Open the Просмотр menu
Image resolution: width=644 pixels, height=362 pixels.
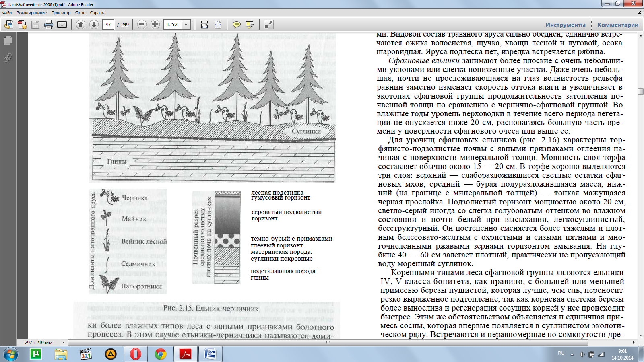(61, 13)
